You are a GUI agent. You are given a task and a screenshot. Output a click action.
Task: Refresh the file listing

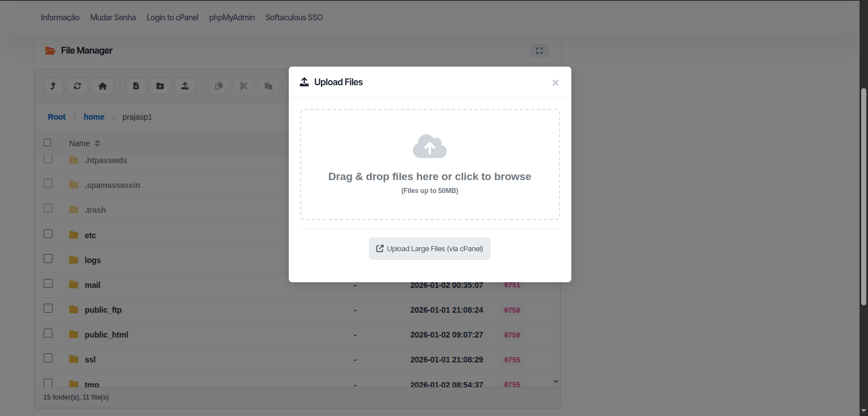(77, 86)
